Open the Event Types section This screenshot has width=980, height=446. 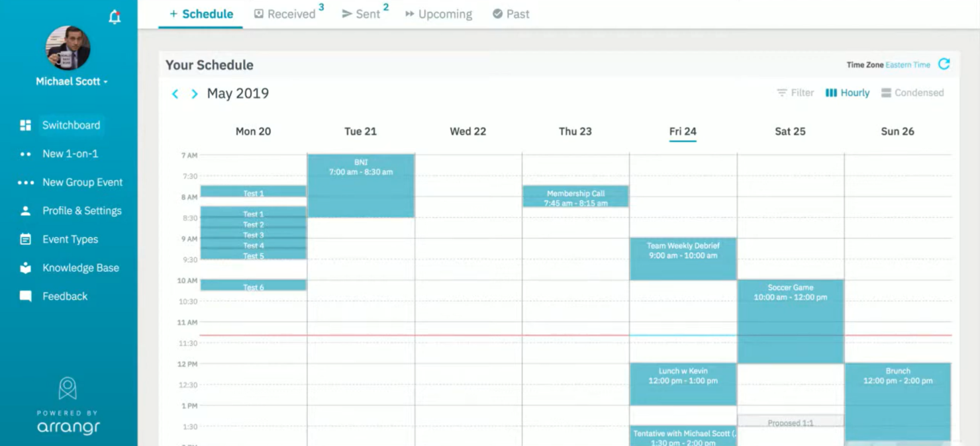pos(71,239)
